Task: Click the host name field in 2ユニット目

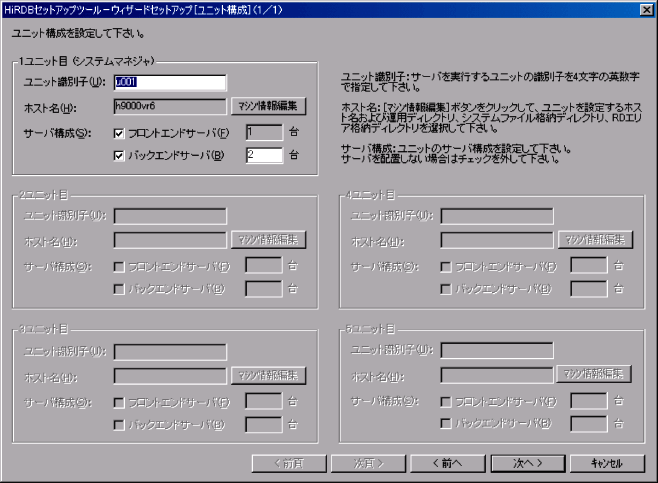Action: 170,240
